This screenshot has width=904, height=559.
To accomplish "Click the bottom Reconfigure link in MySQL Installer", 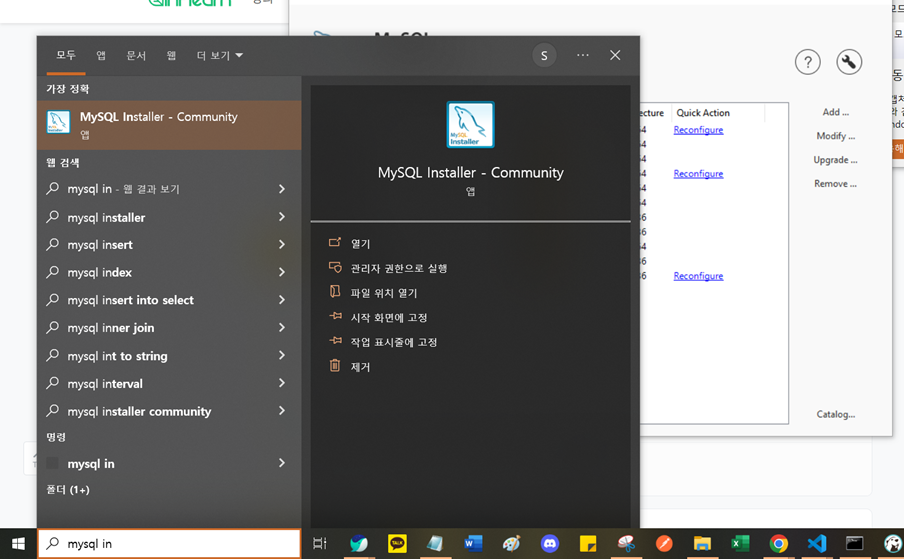I will [x=698, y=276].
